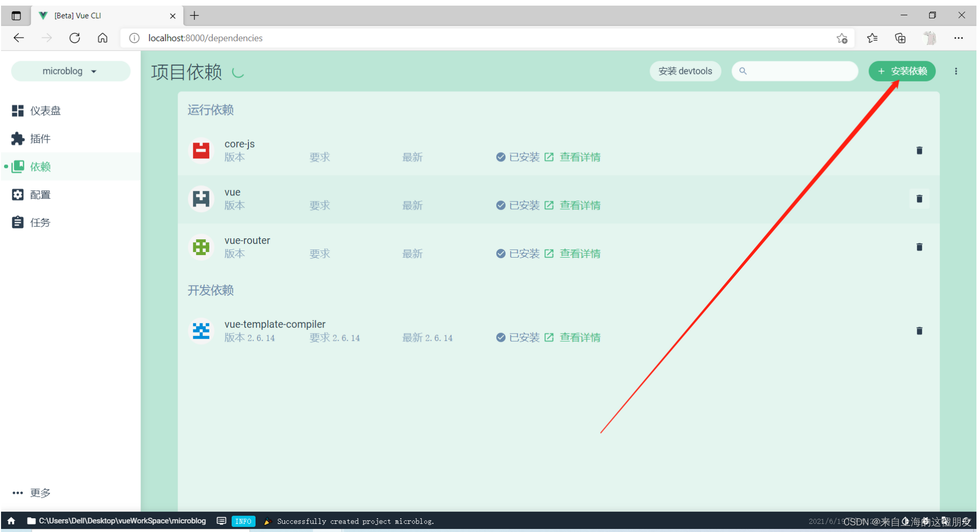The image size is (980, 532).
Task: Click the 安装 devtools button
Action: pyautogui.click(x=685, y=71)
